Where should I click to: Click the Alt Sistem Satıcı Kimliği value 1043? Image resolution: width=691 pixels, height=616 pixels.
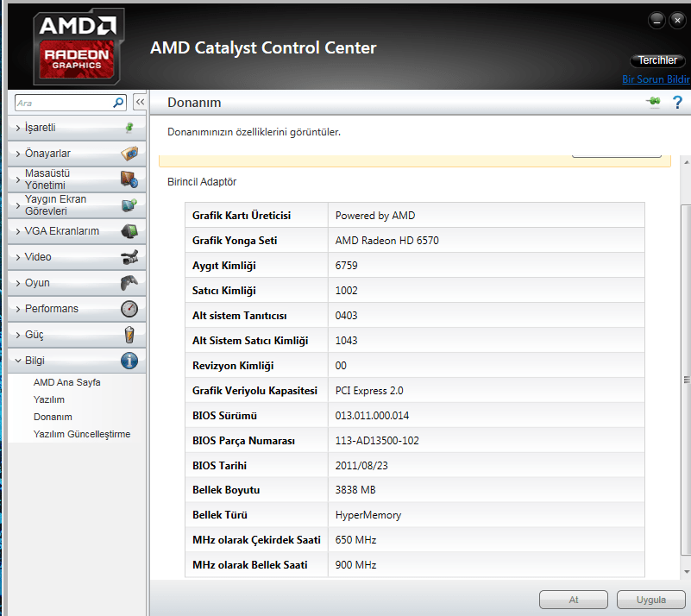347,341
